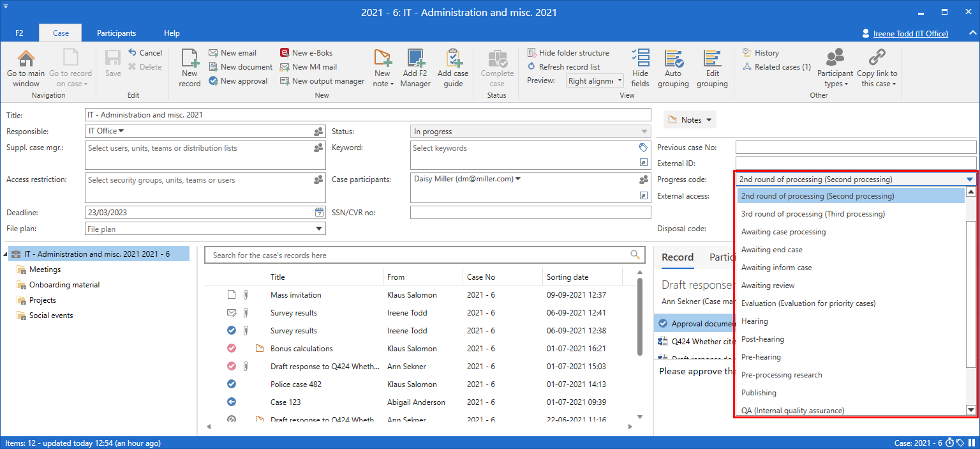Expand the File plan dropdown
Image resolution: width=980 pixels, height=449 pixels.
pos(319,229)
